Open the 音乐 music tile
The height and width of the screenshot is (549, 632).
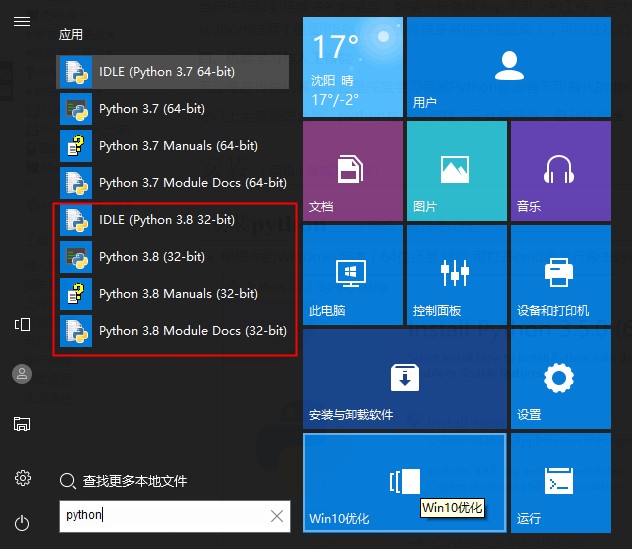(x=561, y=171)
